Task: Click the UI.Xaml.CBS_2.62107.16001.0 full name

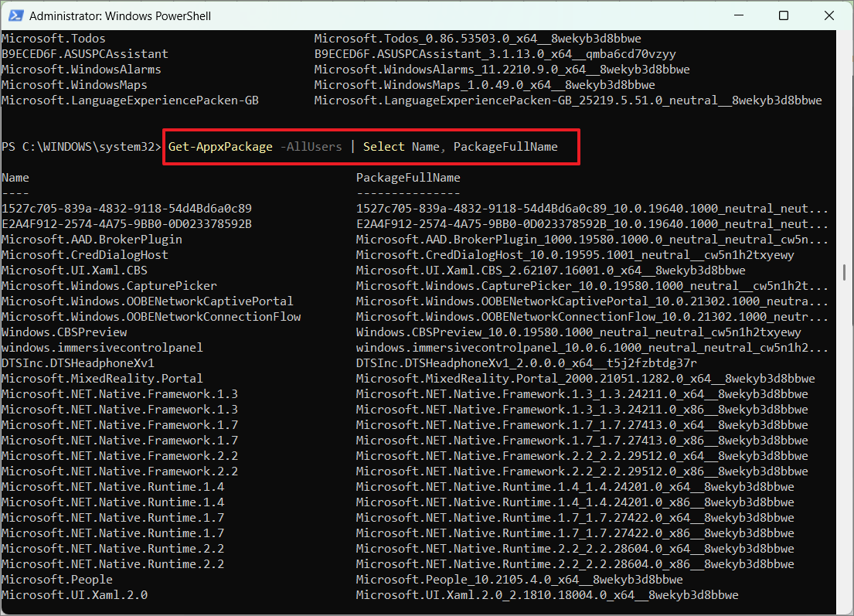Action: [550, 271]
